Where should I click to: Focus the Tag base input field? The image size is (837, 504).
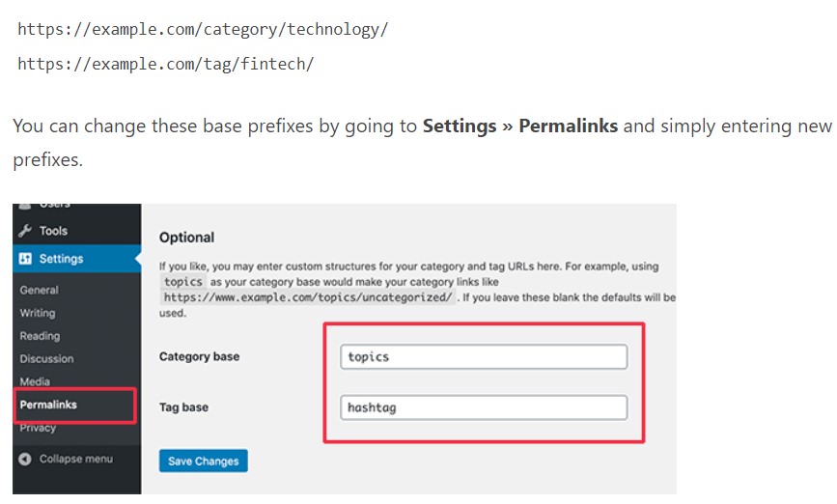pos(484,407)
